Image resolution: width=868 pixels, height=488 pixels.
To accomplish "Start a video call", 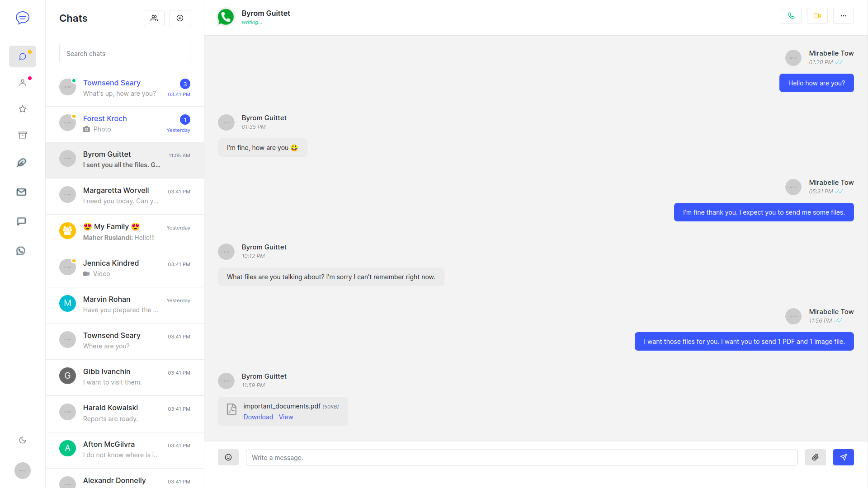I will click(x=817, y=16).
